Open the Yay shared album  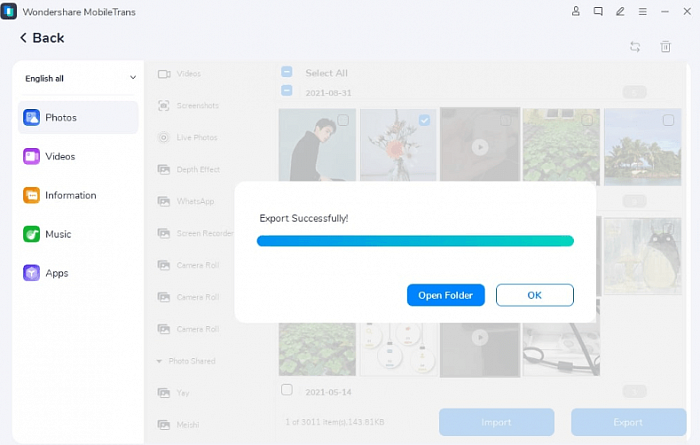coord(173,393)
